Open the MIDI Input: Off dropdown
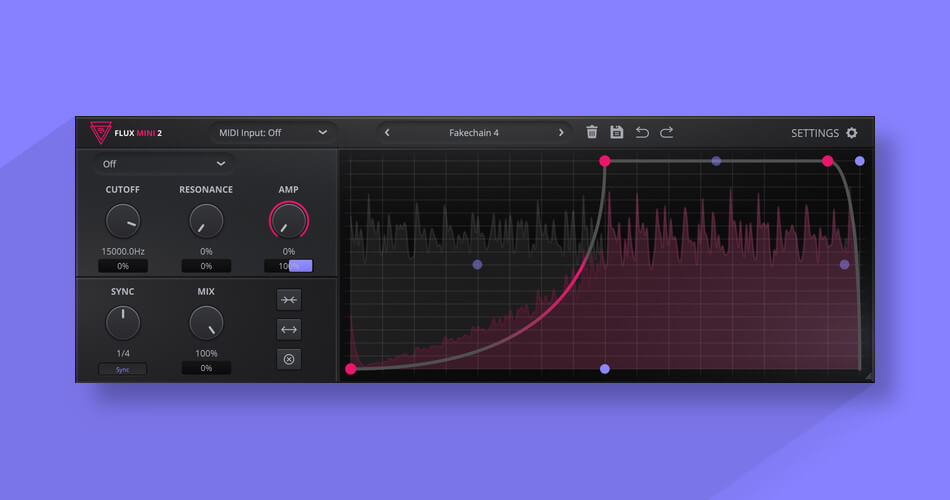 [273, 133]
